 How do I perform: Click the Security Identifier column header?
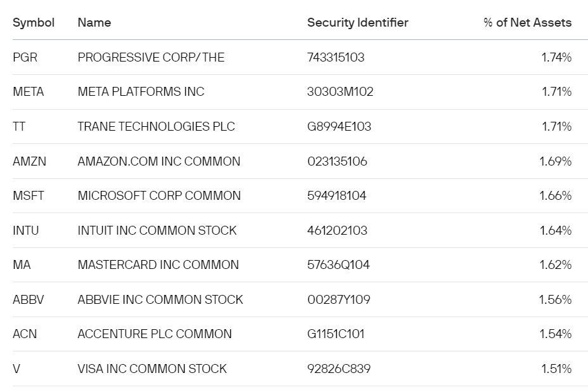pos(358,22)
